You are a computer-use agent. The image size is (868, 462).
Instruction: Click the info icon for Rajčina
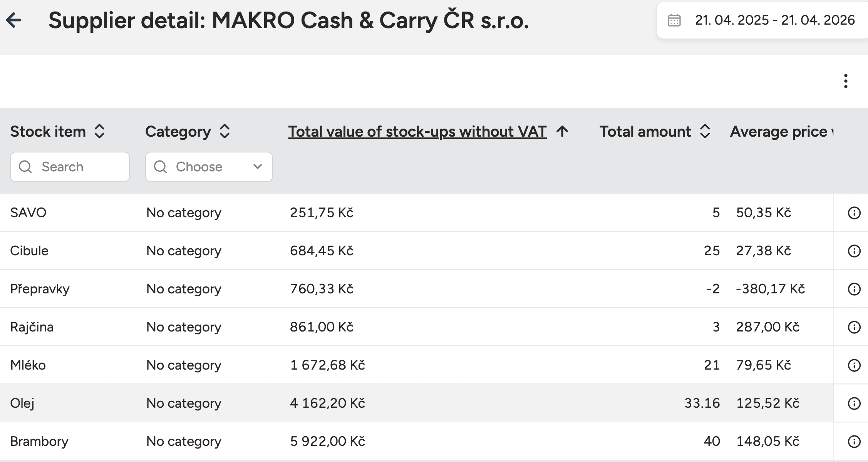coord(854,327)
